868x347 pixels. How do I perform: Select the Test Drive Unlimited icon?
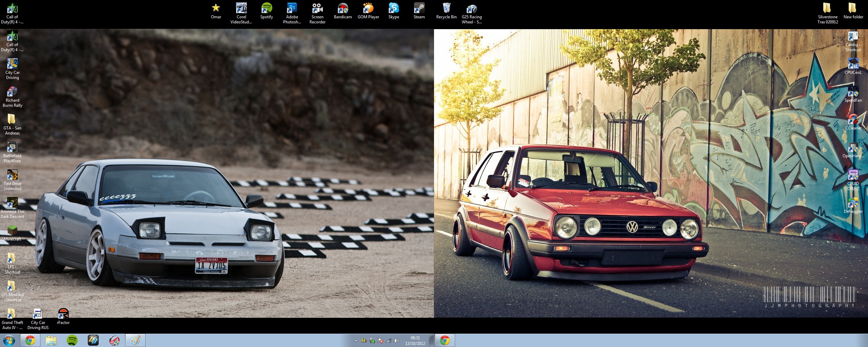(12, 180)
